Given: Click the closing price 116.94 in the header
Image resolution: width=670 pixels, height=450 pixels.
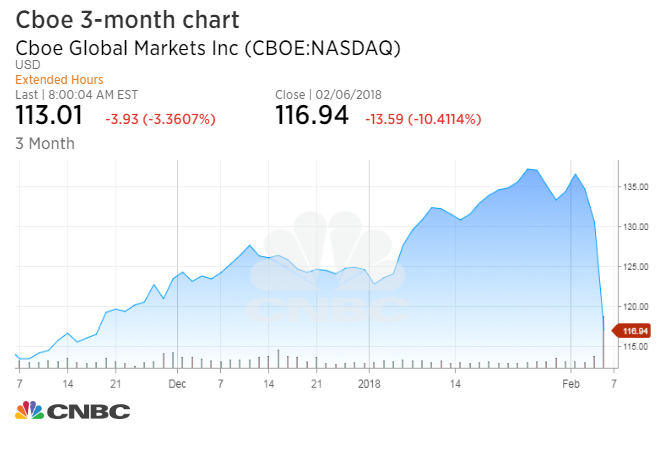Looking at the screenshot, I should [311, 116].
